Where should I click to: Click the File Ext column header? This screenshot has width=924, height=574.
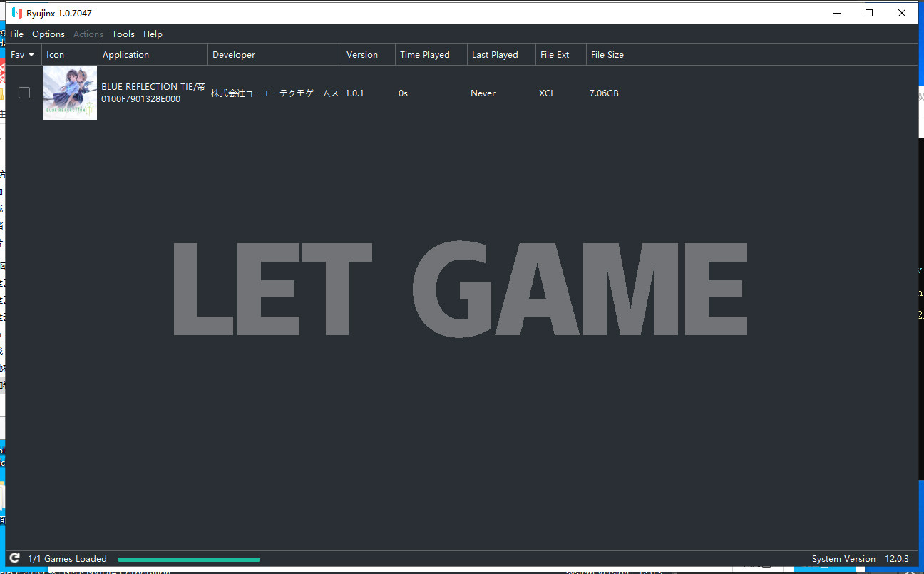(555, 55)
